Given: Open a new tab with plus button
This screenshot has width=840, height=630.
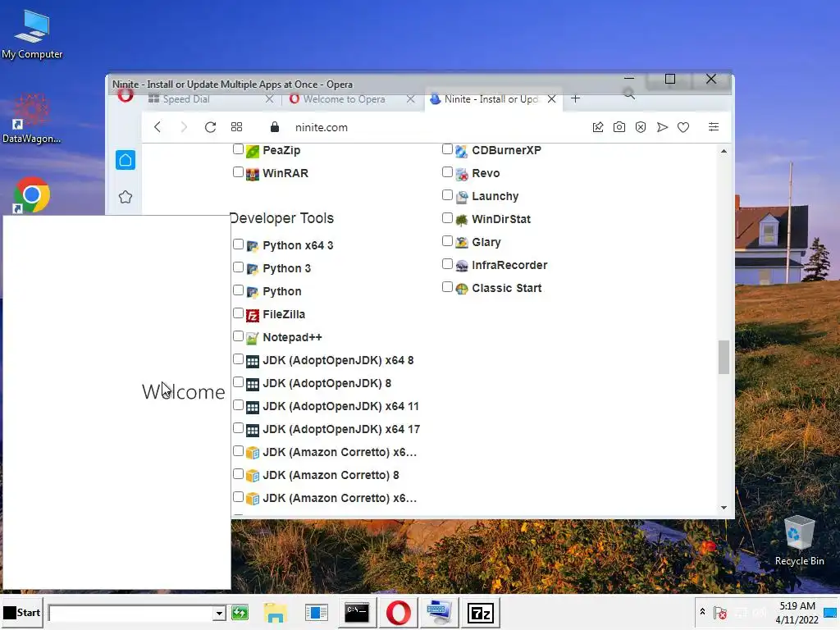Looking at the screenshot, I should tap(575, 98).
